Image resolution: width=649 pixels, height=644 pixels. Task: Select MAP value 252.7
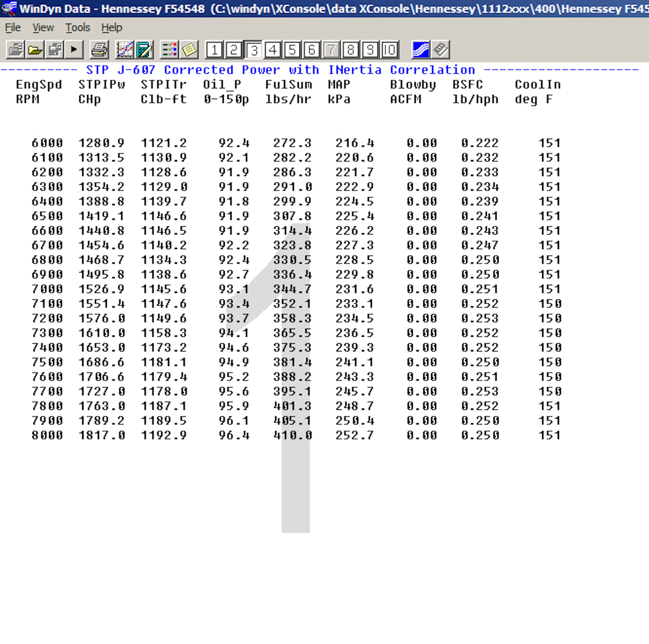[x=355, y=435]
